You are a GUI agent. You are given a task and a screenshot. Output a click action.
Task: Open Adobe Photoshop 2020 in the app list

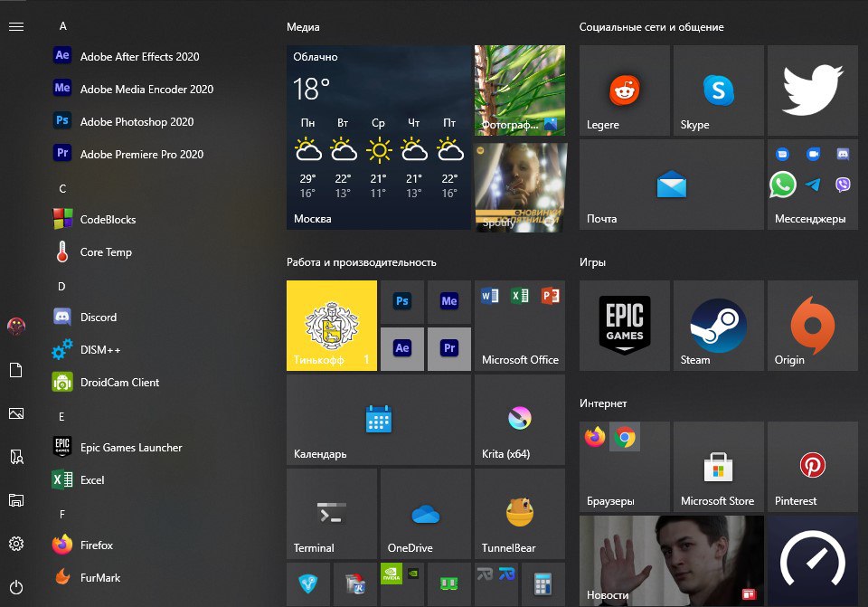tap(124, 122)
